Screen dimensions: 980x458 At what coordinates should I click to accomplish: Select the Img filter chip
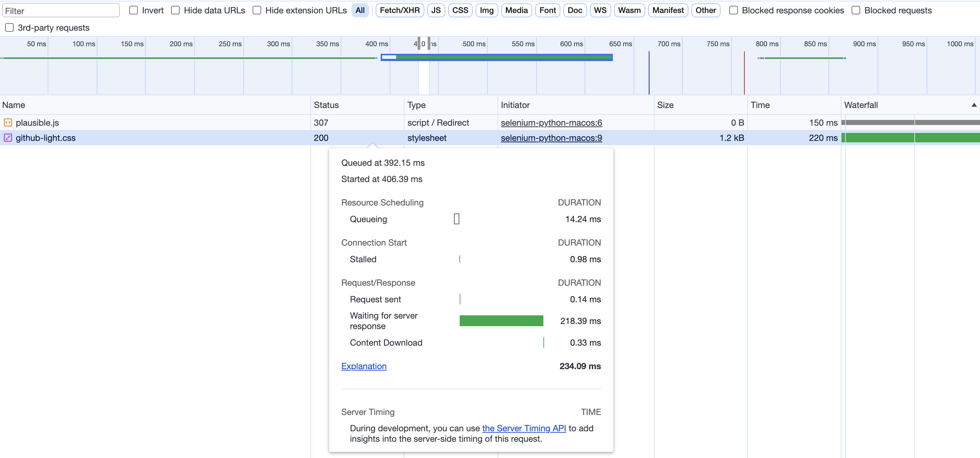486,10
